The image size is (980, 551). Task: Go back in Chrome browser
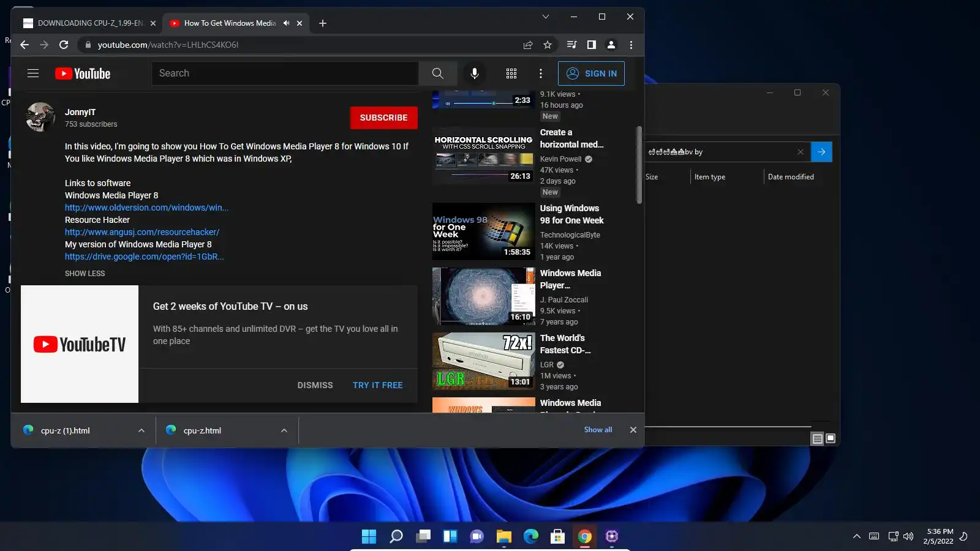(24, 45)
